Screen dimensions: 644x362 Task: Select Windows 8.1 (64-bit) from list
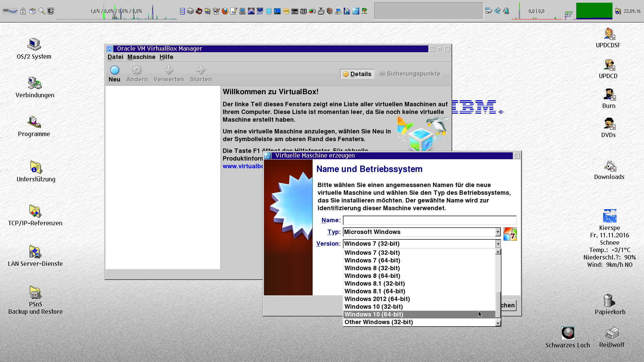pos(419,291)
